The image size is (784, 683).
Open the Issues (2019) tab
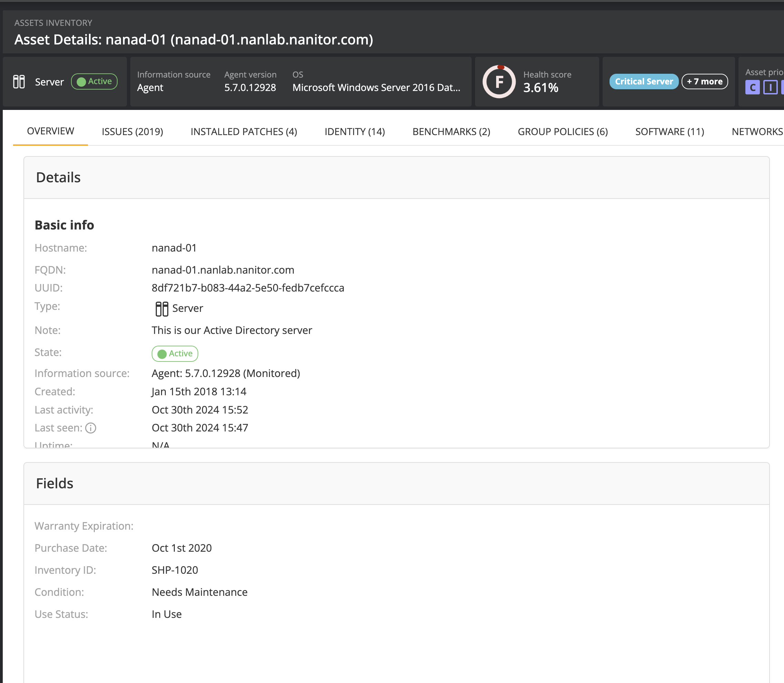coord(132,132)
